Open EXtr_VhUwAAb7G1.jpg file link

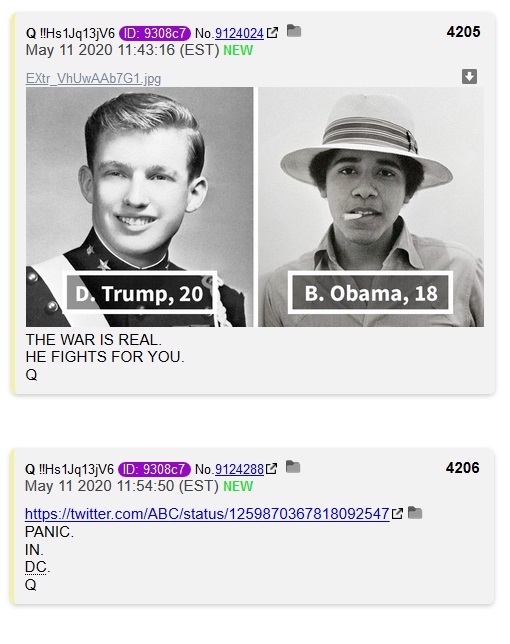pyautogui.click(x=93, y=78)
